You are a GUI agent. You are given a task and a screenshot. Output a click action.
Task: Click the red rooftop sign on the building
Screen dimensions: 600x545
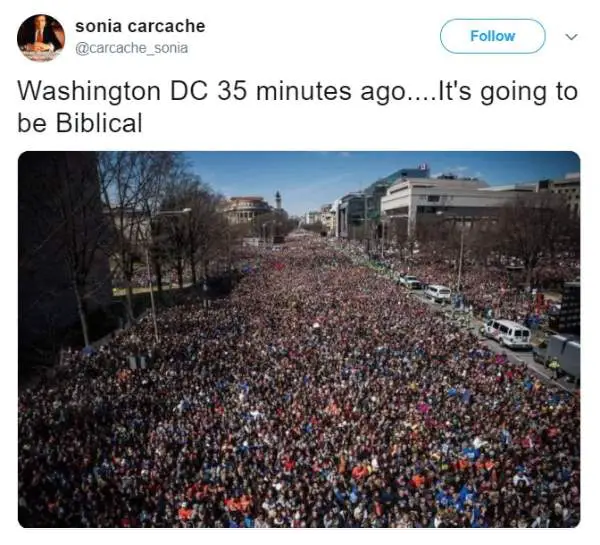click(423, 166)
